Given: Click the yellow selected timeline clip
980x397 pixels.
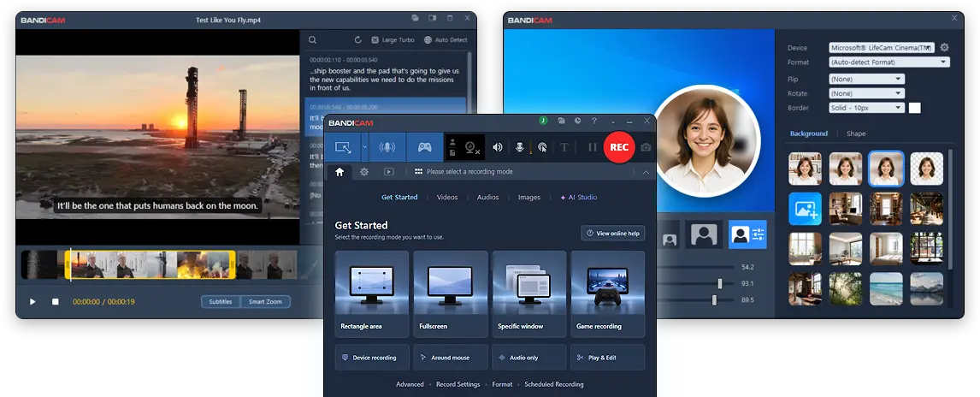Looking at the screenshot, I should point(151,264).
